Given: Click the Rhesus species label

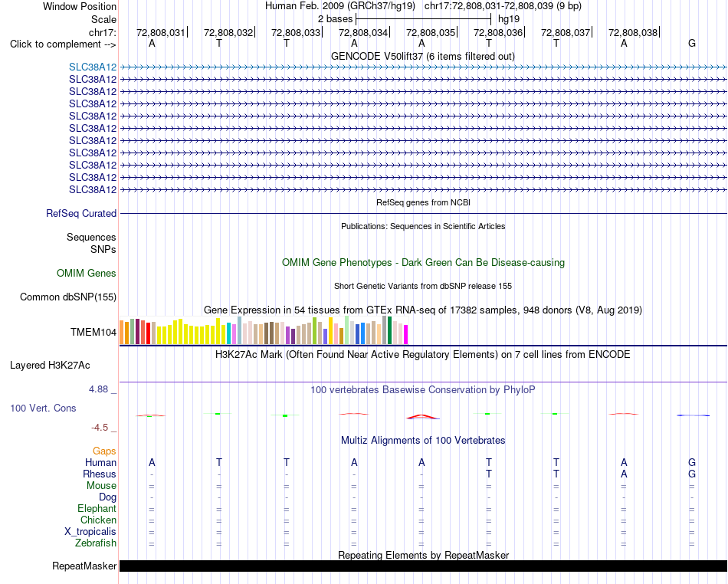Looking at the screenshot, I should coord(100,474).
